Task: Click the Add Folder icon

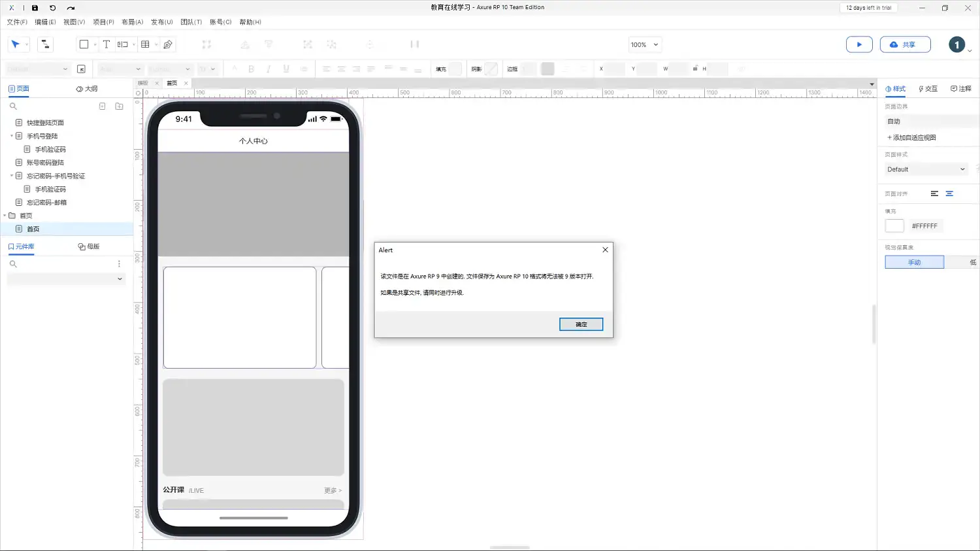Action: 119,106
